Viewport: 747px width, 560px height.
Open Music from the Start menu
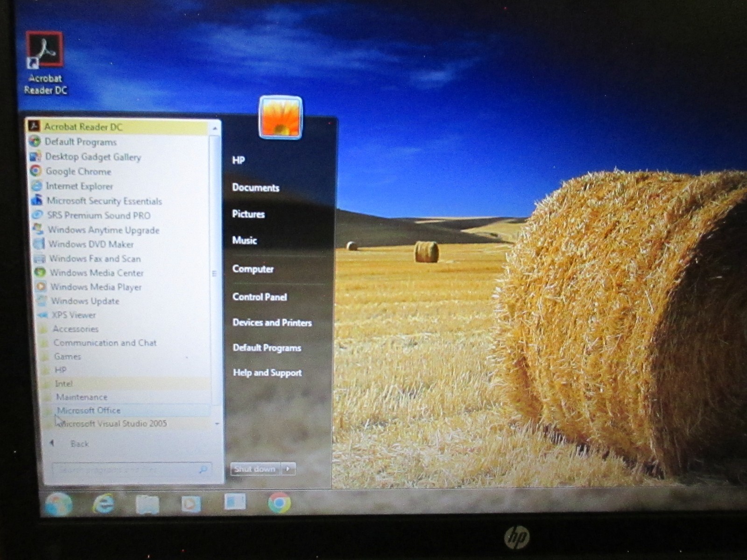coord(244,240)
